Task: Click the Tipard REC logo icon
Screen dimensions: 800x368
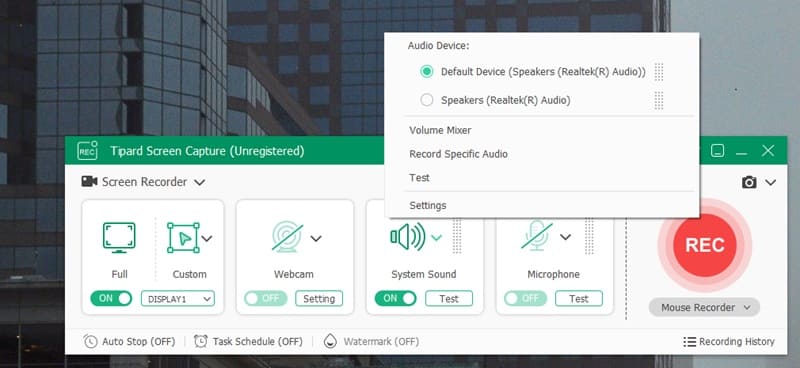Action: [x=87, y=151]
